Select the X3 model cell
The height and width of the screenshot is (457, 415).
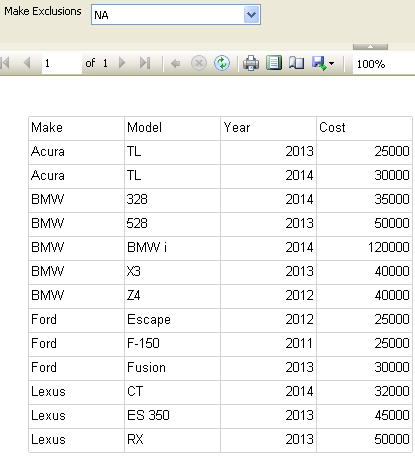pos(172,272)
